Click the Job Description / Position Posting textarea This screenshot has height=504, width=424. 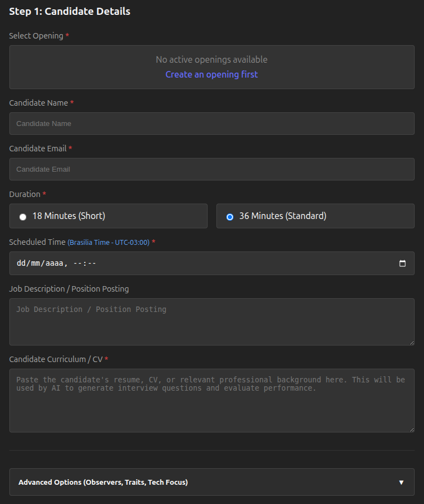(x=211, y=322)
